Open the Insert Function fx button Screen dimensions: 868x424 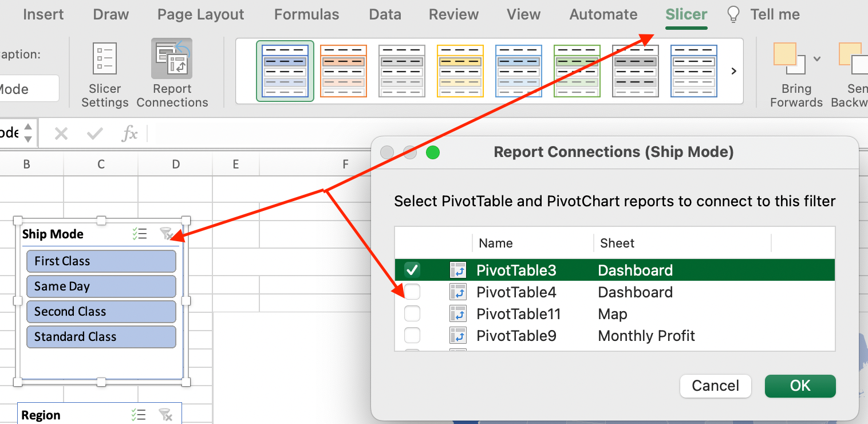[130, 134]
